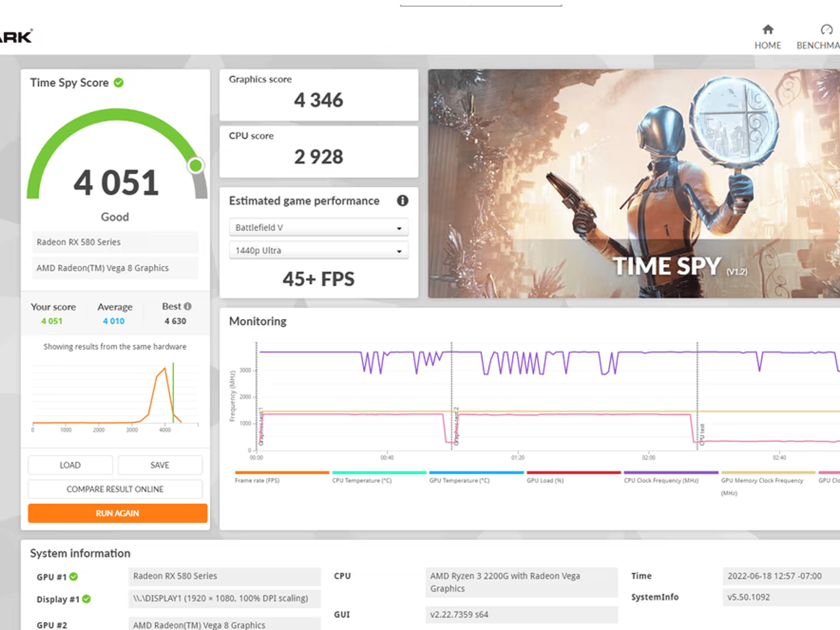Save the benchmark result with SAVE
This screenshot has width=840, height=630.
click(x=160, y=465)
